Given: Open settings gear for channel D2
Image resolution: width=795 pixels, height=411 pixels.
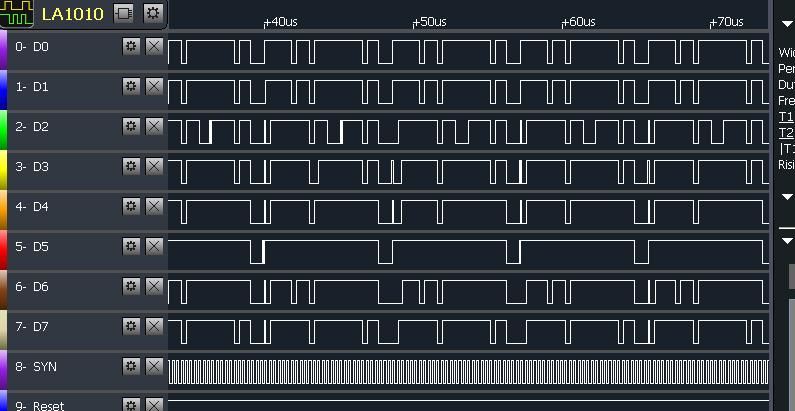Looking at the screenshot, I should point(131,126).
